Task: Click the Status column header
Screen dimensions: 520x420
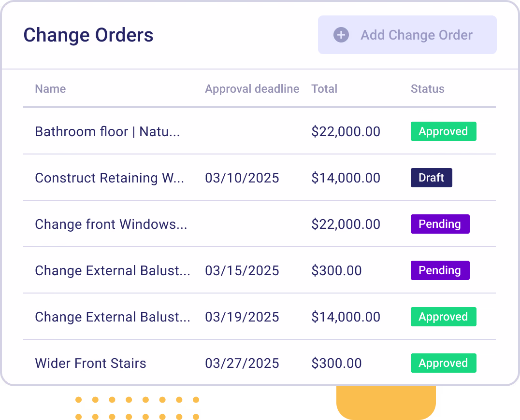Action: pyautogui.click(x=428, y=89)
